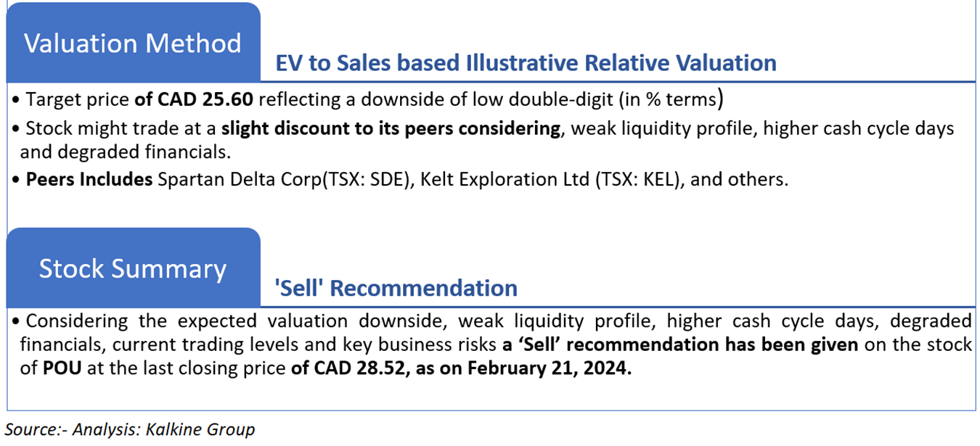Click the bold 'Peers Includes' label

89,179
